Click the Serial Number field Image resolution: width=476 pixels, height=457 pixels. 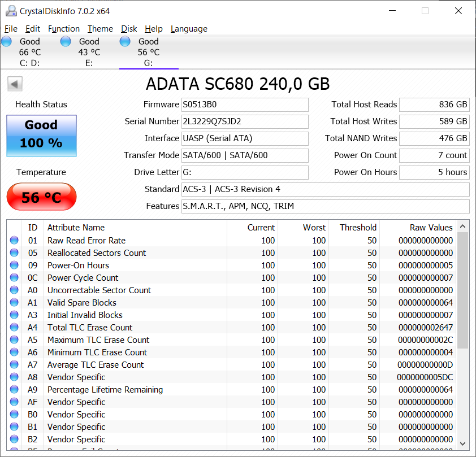[x=245, y=121]
